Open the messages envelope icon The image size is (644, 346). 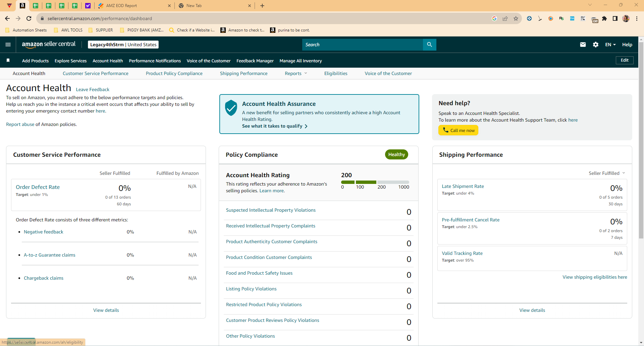(583, 45)
